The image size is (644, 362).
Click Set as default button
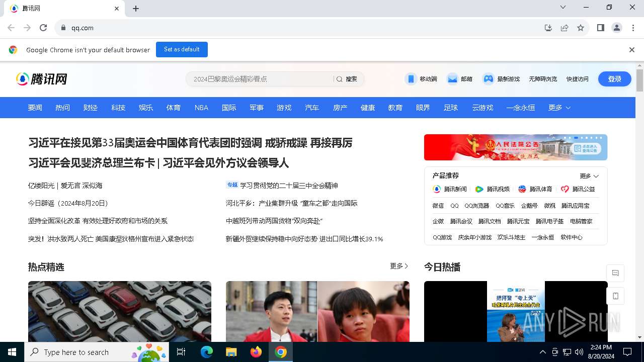click(x=182, y=49)
